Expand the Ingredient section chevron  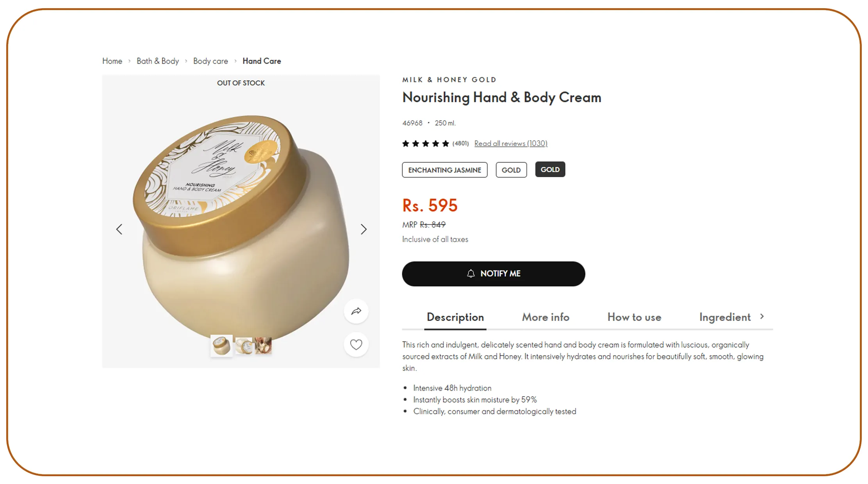click(762, 317)
